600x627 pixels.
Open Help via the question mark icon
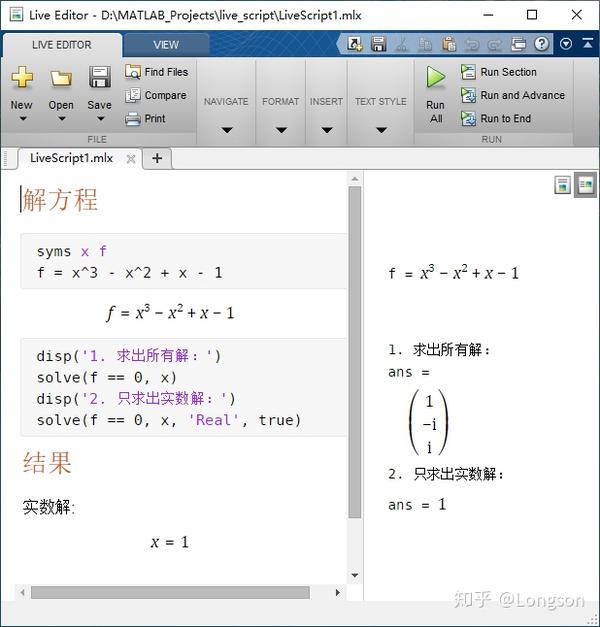[x=542, y=44]
